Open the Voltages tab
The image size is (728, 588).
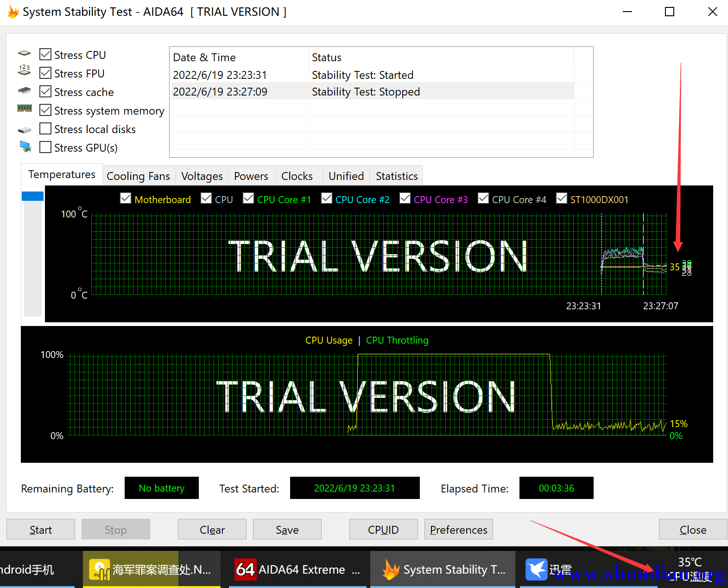(x=202, y=176)
